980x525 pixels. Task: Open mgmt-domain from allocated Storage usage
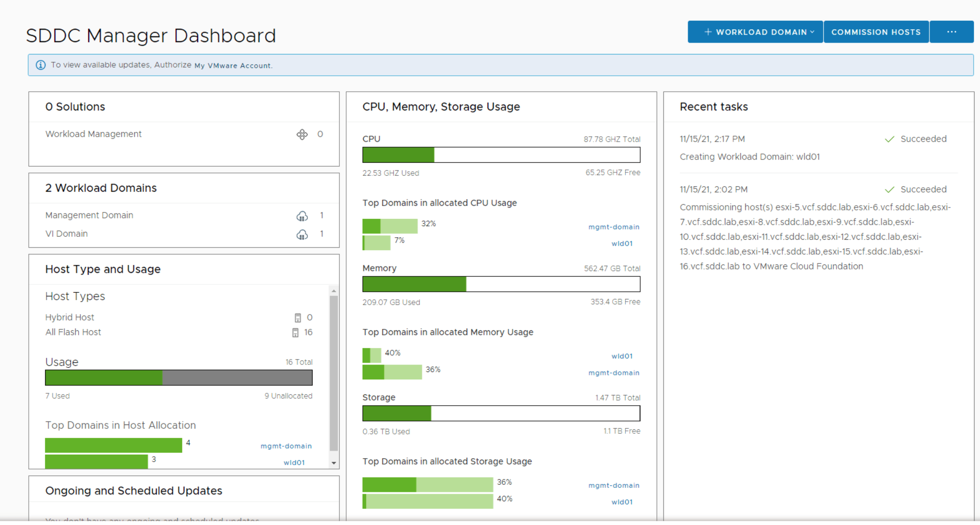614,485
